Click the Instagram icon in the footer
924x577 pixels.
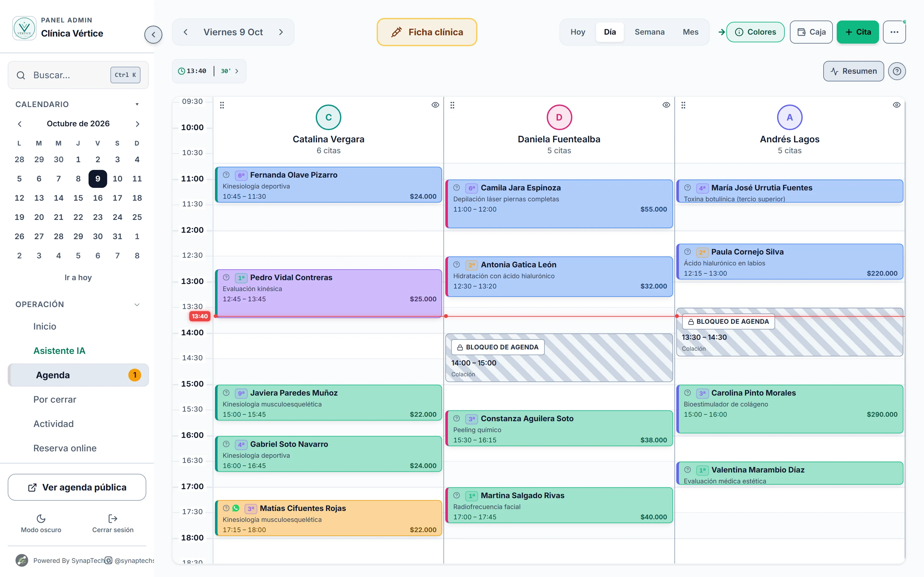108,560
